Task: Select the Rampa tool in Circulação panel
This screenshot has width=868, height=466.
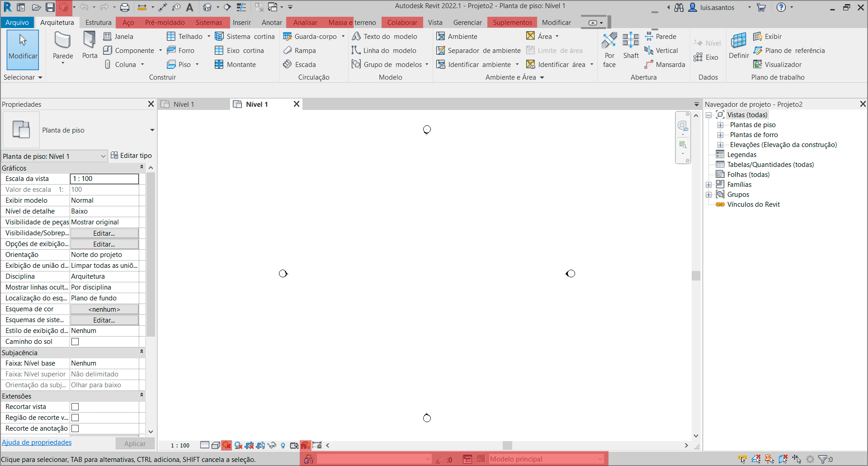Action: click(x=299, y=50)
